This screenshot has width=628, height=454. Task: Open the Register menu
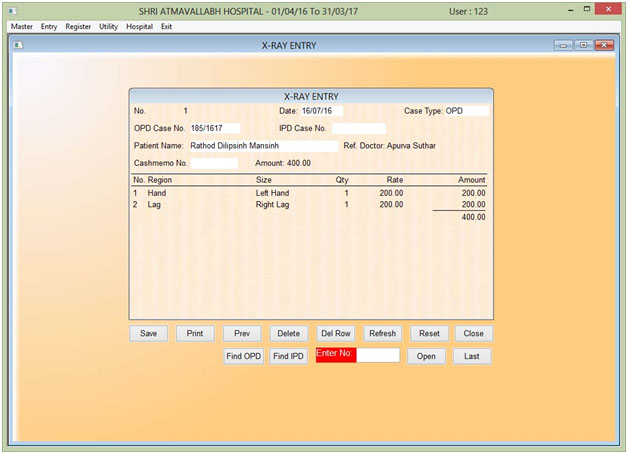78,26
